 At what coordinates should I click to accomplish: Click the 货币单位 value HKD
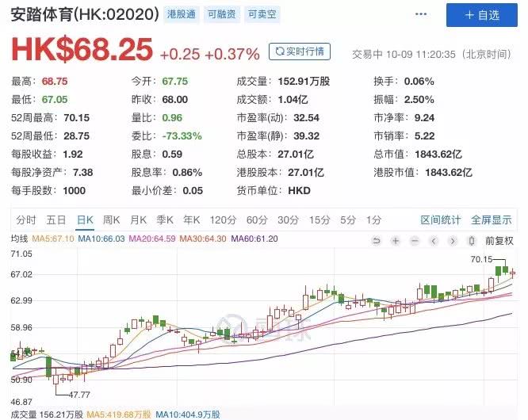[299, 190]
